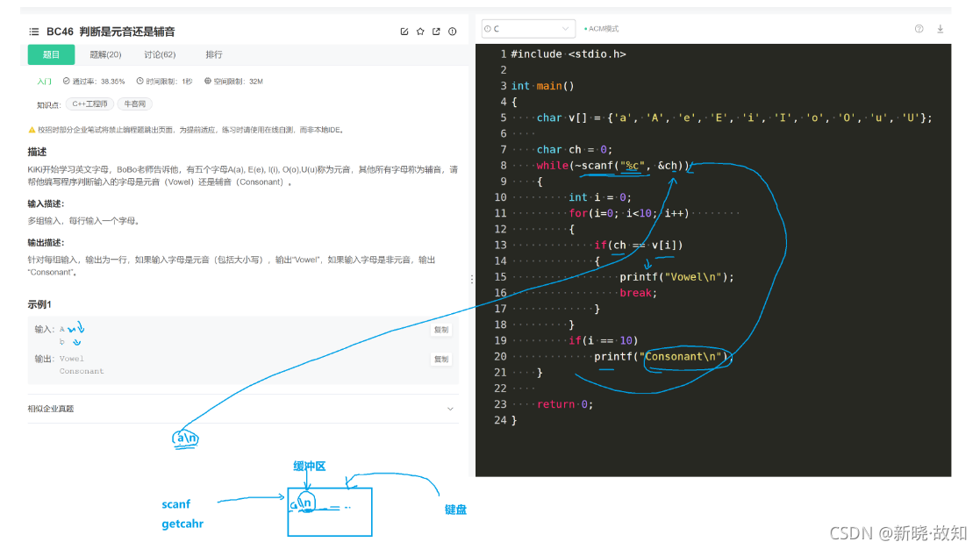
Task: Copy the sample output with 复制 button
Action: coord(441,359)
